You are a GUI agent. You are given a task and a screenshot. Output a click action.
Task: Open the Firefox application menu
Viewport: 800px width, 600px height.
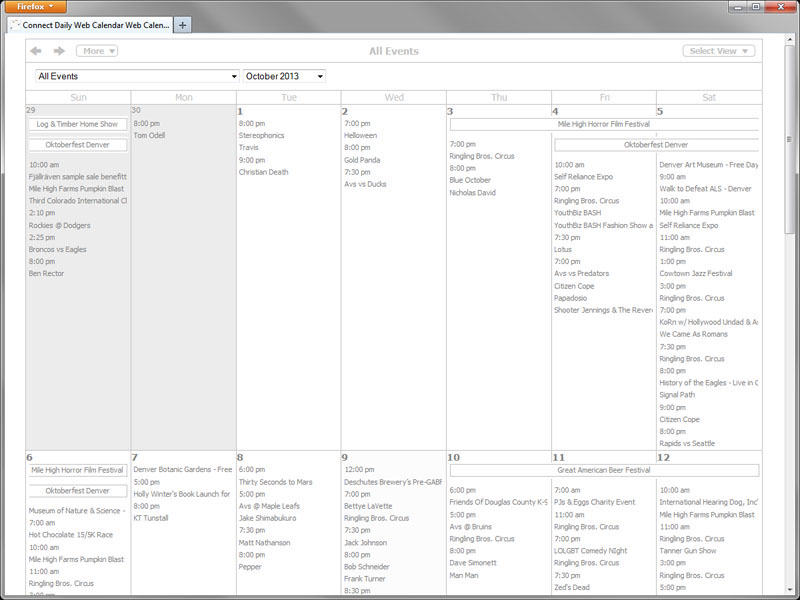click(x=35, y=7)
